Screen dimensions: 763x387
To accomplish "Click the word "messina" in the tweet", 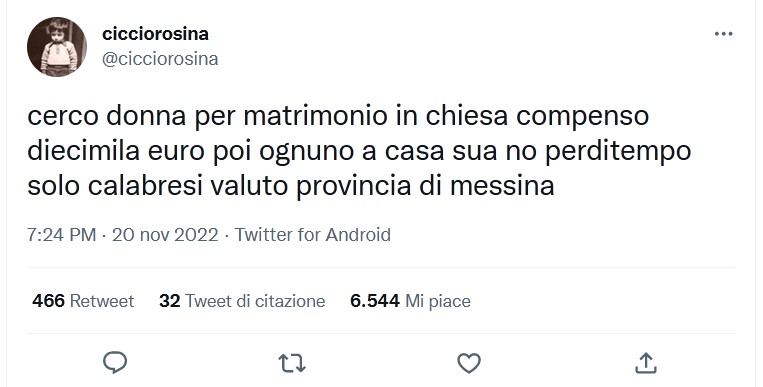I will pyautogui.click(x=502, y=186).
